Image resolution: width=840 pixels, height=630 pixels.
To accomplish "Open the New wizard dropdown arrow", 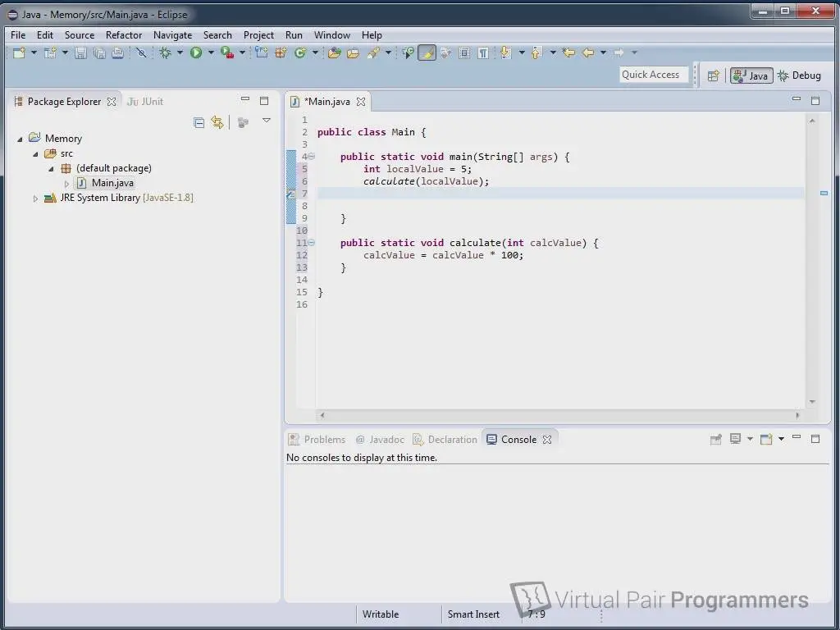I will pyautogui.click(x=34, y=52).
